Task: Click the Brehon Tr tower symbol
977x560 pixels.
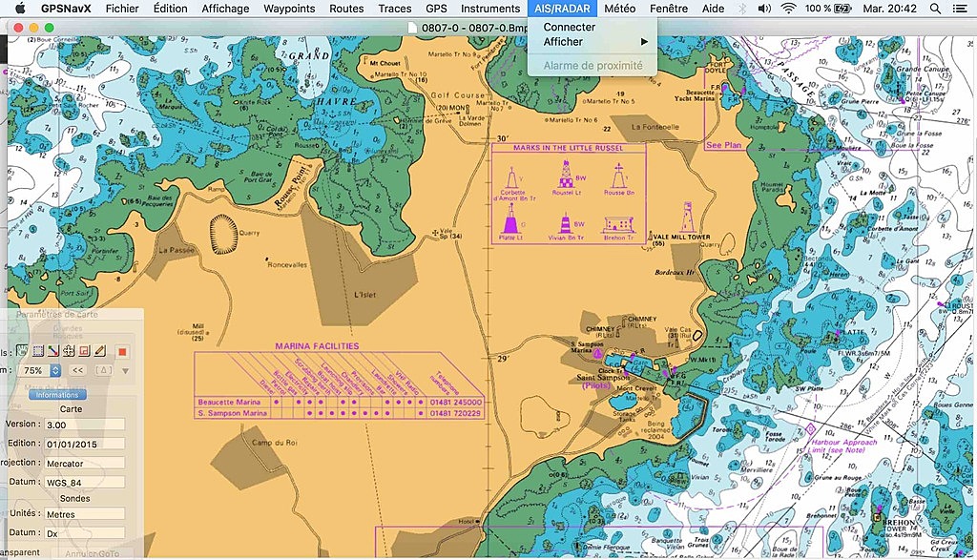Action: tap(618, 224)
